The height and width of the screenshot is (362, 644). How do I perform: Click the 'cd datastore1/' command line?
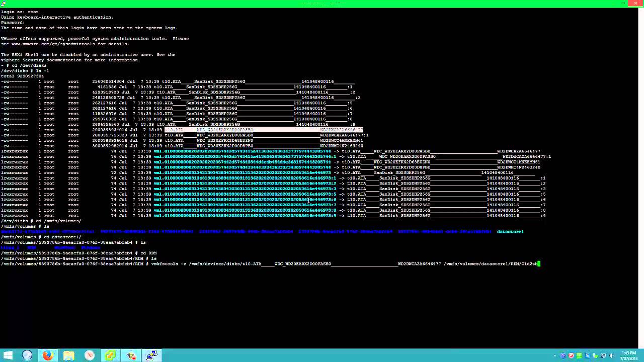click(62, 237)
